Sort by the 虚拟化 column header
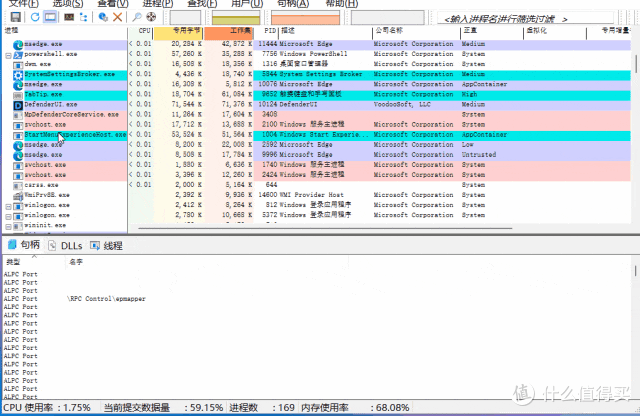 point(555,31)
